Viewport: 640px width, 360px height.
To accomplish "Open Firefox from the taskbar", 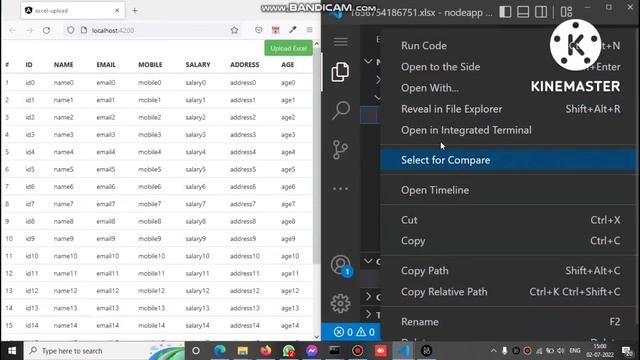I will (x=266, y=351).
